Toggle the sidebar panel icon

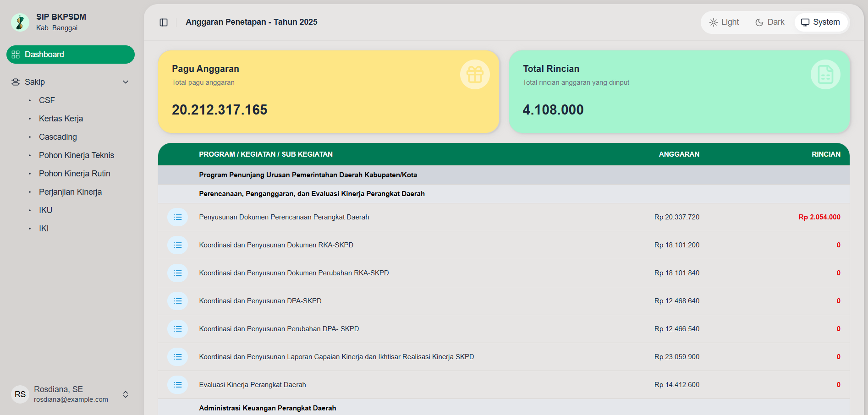click(x=164, y=22)
